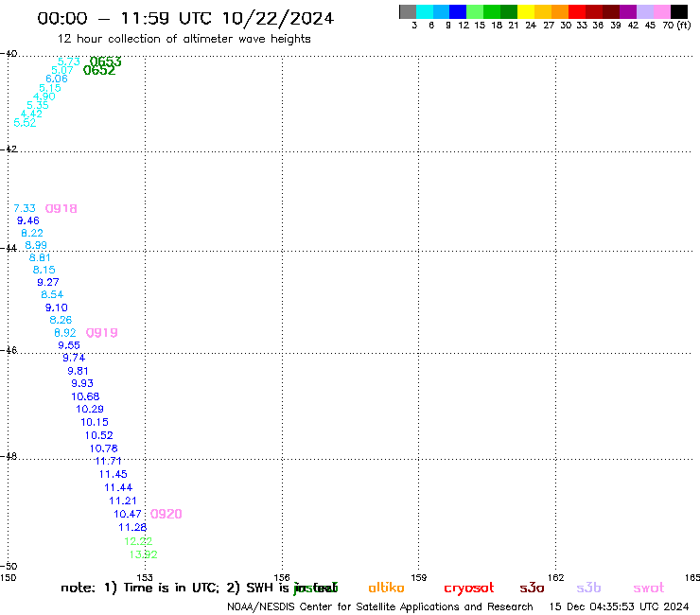Click the wave height value 9.46
The image size is (700, 615).
28,220
